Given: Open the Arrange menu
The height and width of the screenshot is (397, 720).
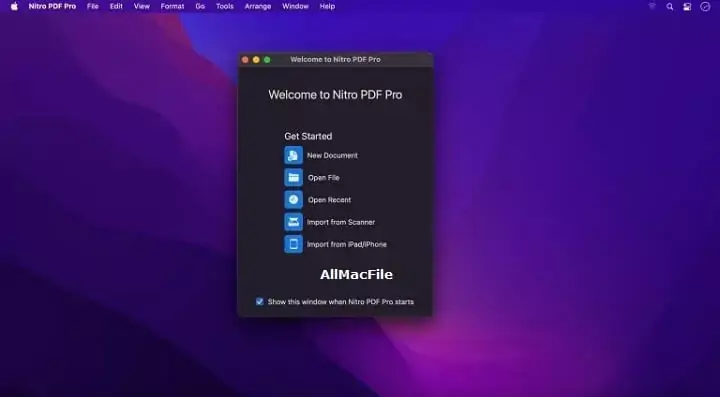Looking at the screenshot, I should 258,6.
